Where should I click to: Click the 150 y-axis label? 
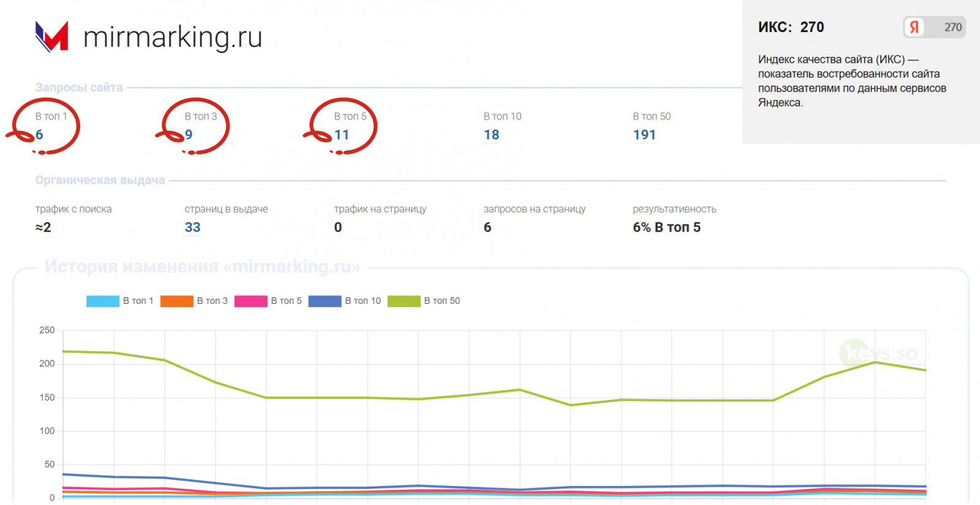coord(47,397)
